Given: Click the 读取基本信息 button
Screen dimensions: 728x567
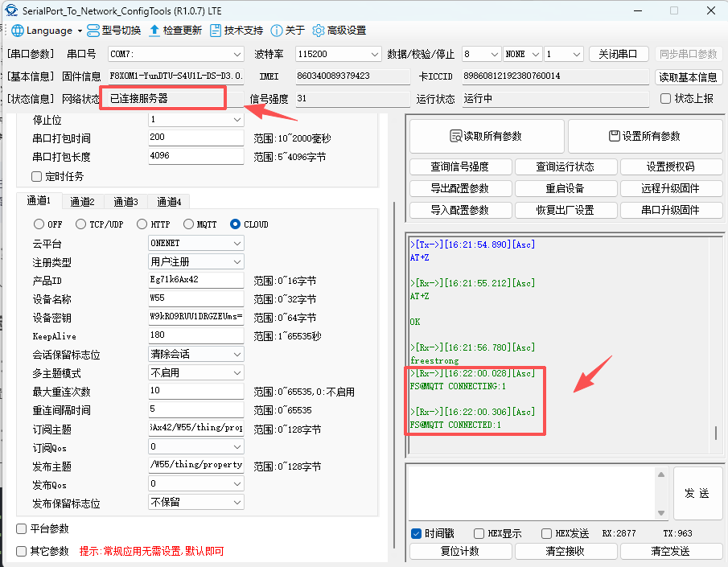Looking at the screenshot, I should (688, 77).
